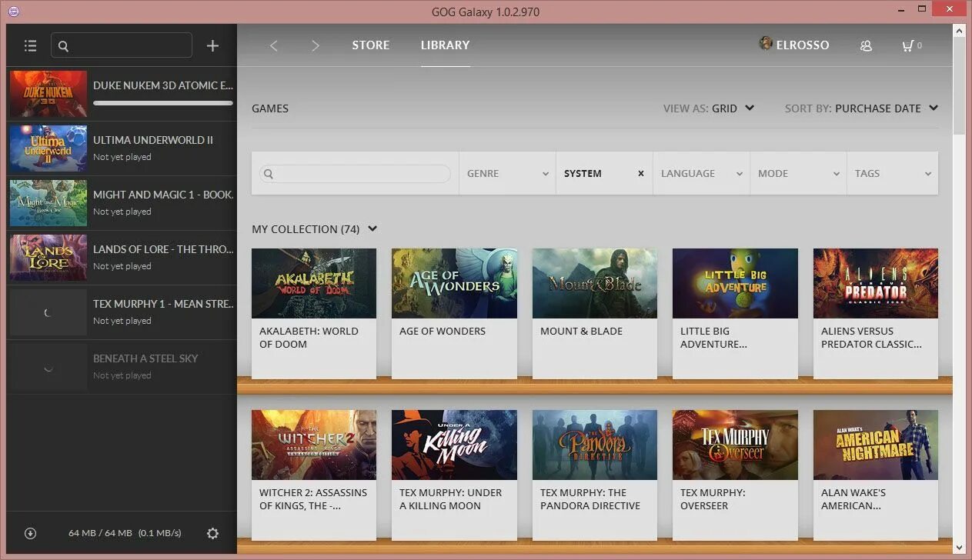Expand the TAGS filter dropdown
Viewport: 972px width, 560px height.
pyautogui.click(x=893, y=174)
